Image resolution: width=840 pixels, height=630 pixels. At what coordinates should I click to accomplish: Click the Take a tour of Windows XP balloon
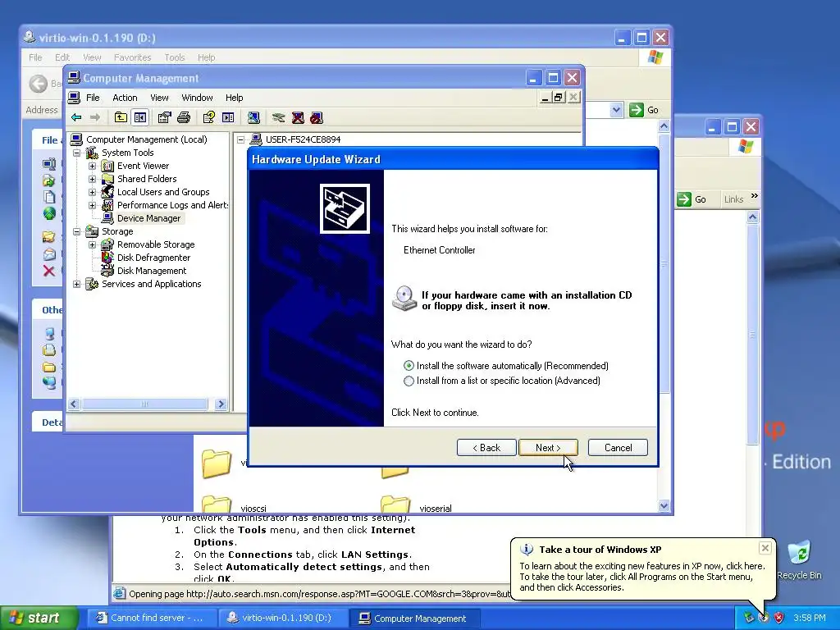click(x=641, y=569)
